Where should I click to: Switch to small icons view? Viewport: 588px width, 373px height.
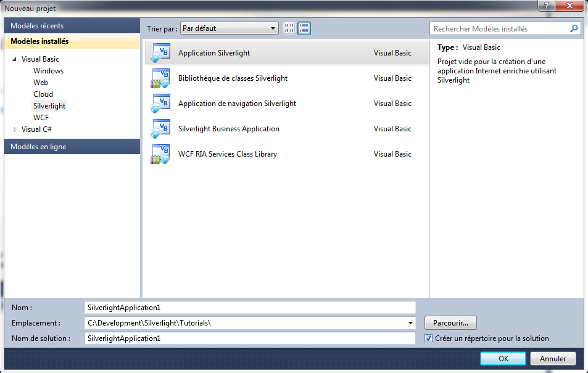289,28
